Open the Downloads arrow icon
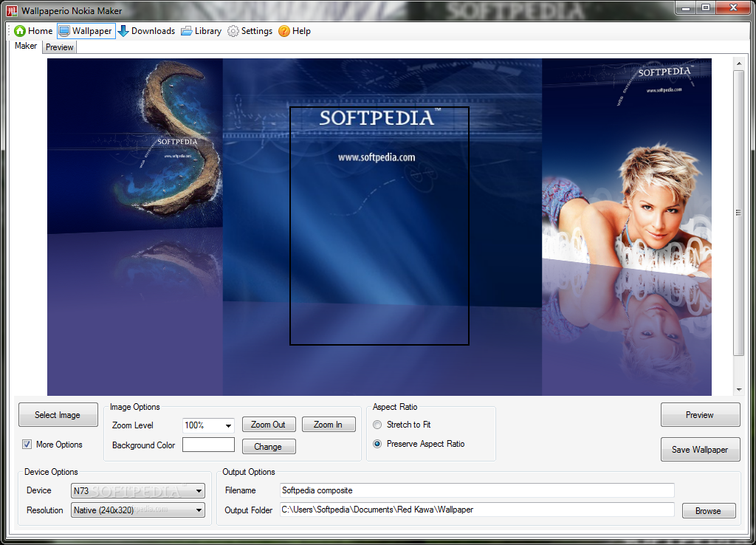The height and width of the screenshot is (545, 756). [123, 31]
